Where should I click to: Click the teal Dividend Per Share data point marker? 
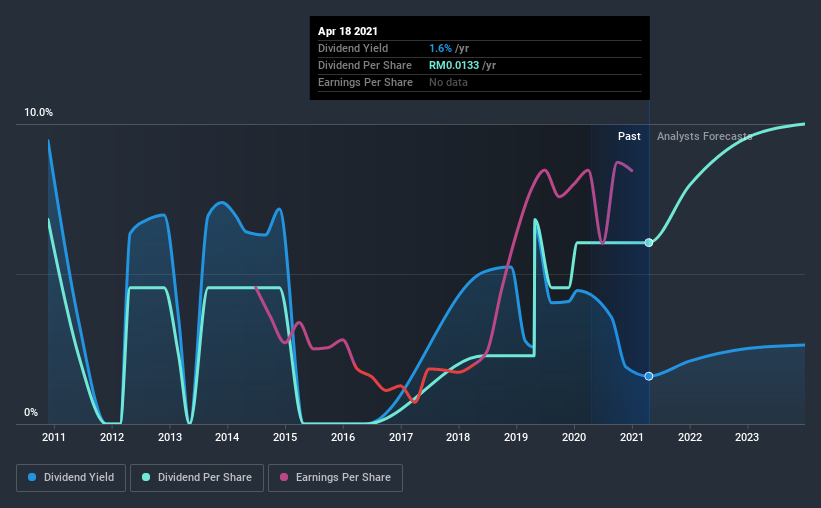point(649,242)
